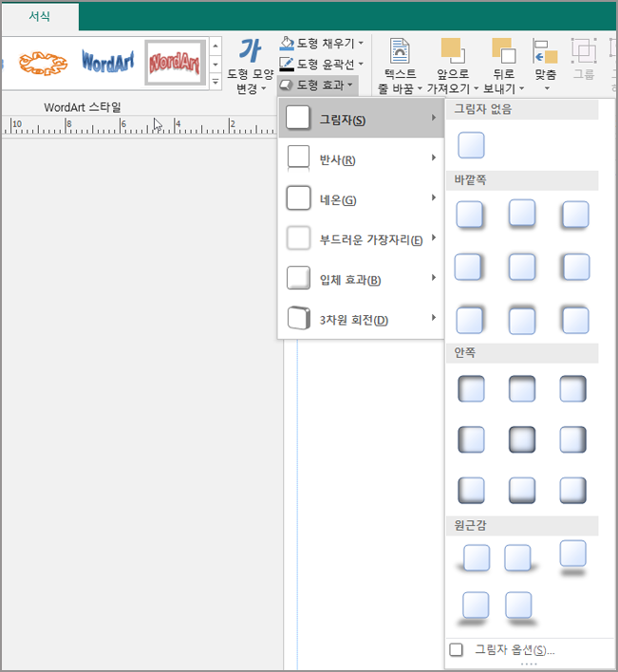Open 부드러운 가장자리(E) submenu
This screenshot has width=618, height=672.
pyautogui.click(x=361, y=238)
